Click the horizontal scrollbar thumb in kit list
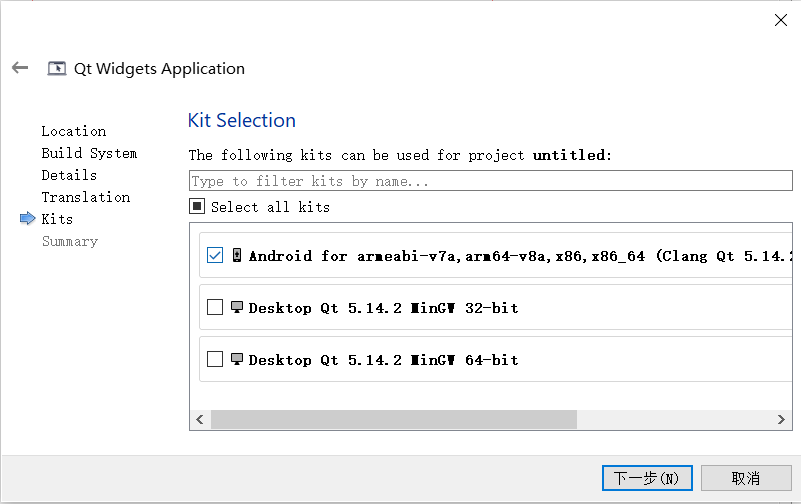801x504 pixels. click(394, 419)
